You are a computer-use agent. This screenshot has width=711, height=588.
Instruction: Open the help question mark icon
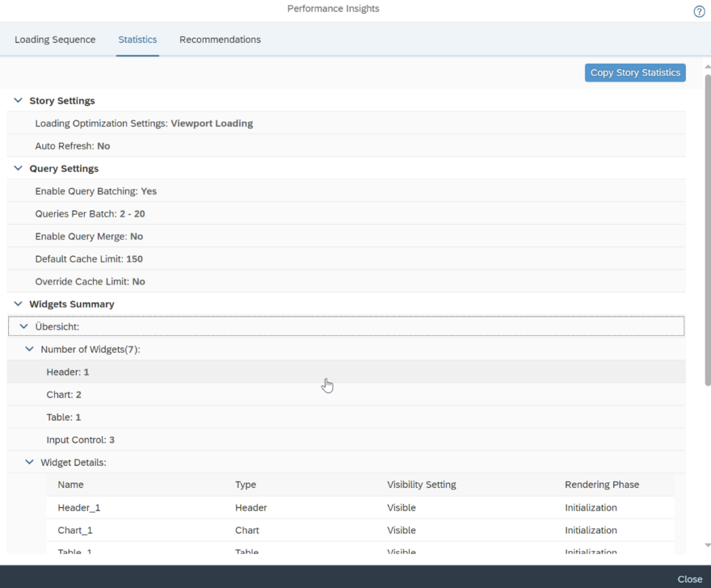coord(699,12)
